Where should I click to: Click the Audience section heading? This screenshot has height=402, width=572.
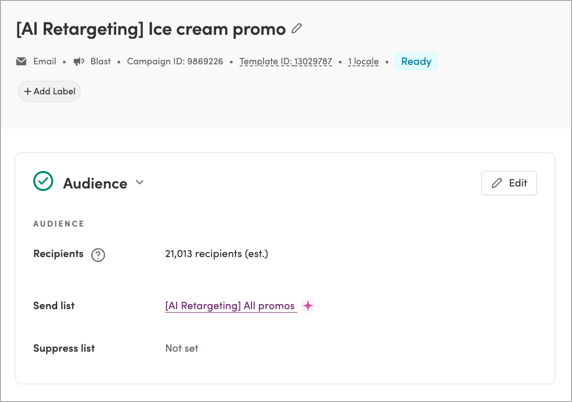click(95, 183)
